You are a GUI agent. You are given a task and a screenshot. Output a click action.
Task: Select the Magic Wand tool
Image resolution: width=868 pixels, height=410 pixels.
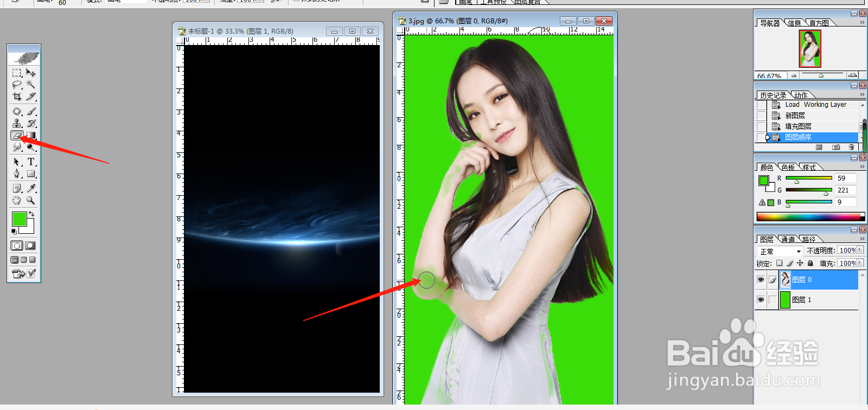coord(31,84)
